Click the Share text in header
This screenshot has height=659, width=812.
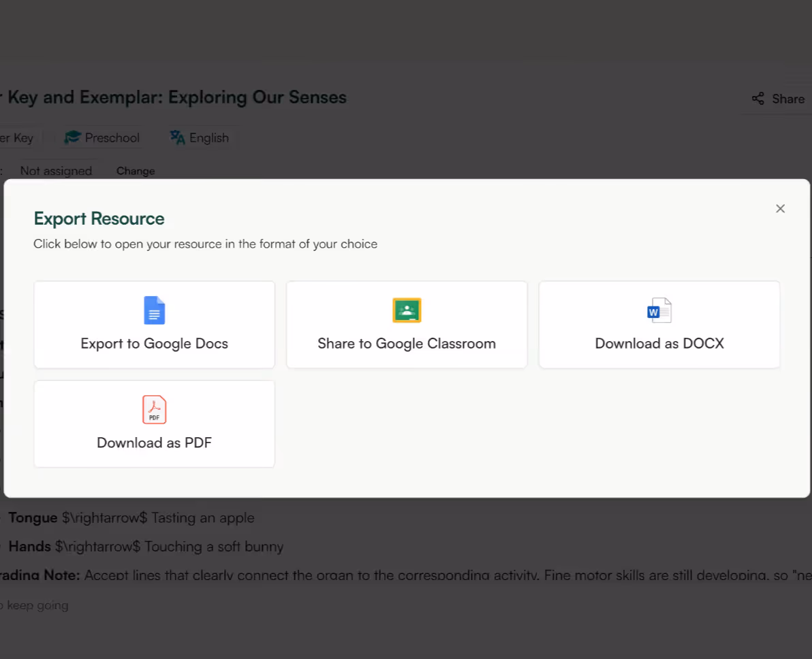pos(788,99)
